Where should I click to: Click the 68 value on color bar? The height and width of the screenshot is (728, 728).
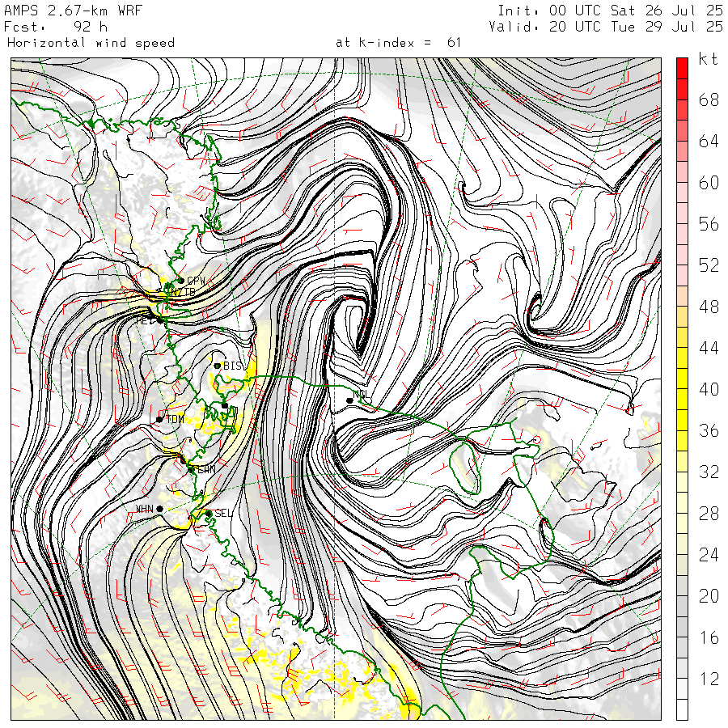[709, 99]
